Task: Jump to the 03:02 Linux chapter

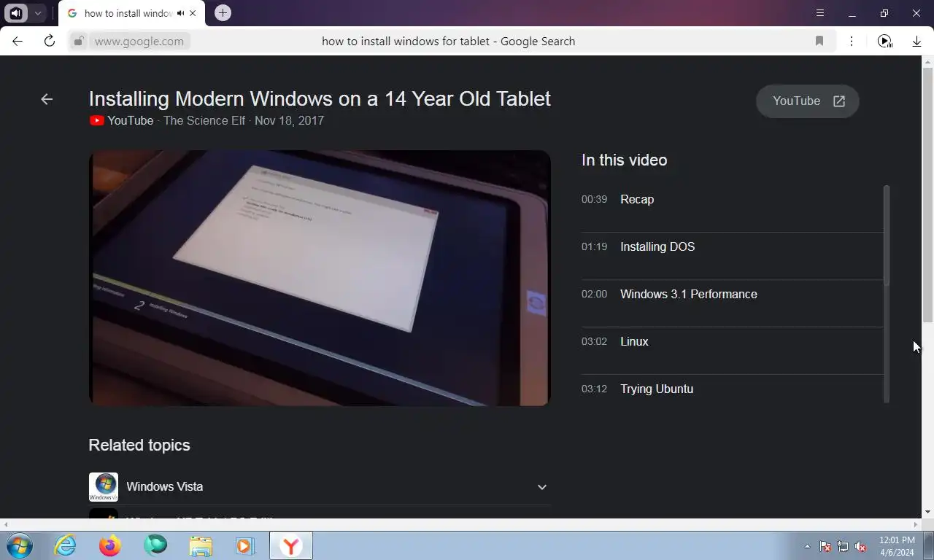Action: 732,342
